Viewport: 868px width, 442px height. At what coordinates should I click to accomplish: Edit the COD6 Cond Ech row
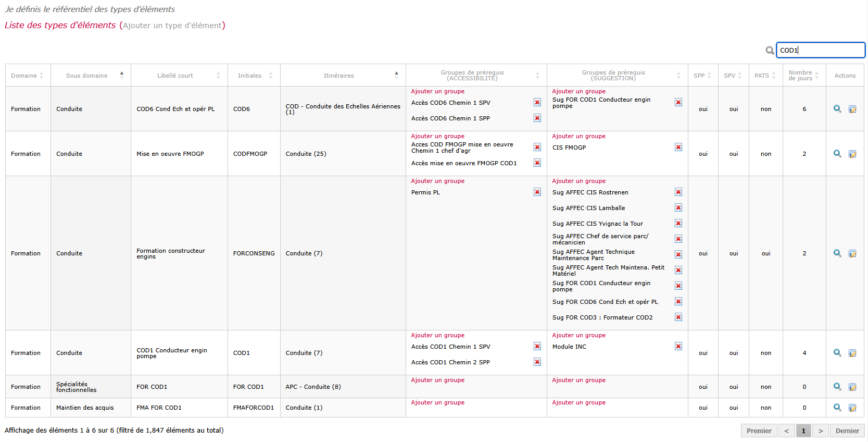[852, 109]
